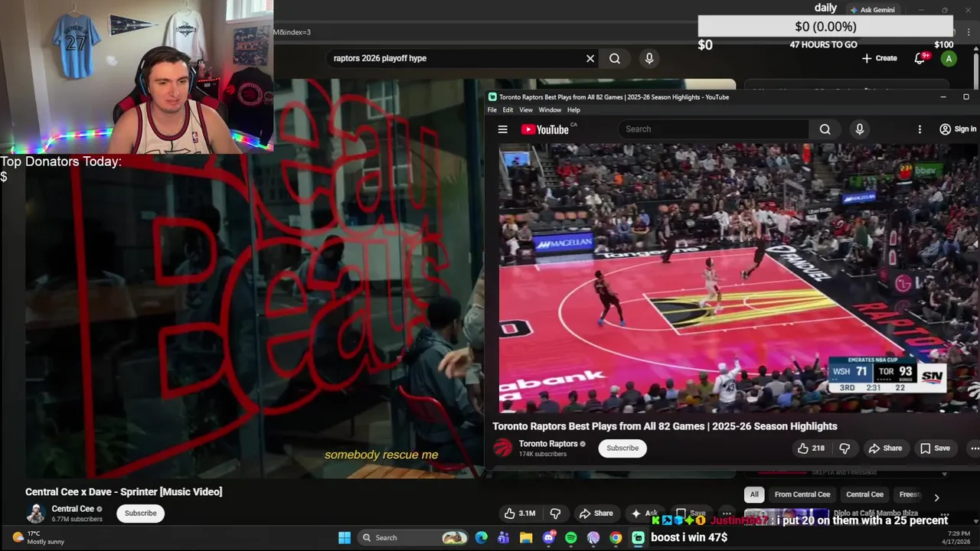Click the search magnifier in front YouTube window

coord(825,129)
